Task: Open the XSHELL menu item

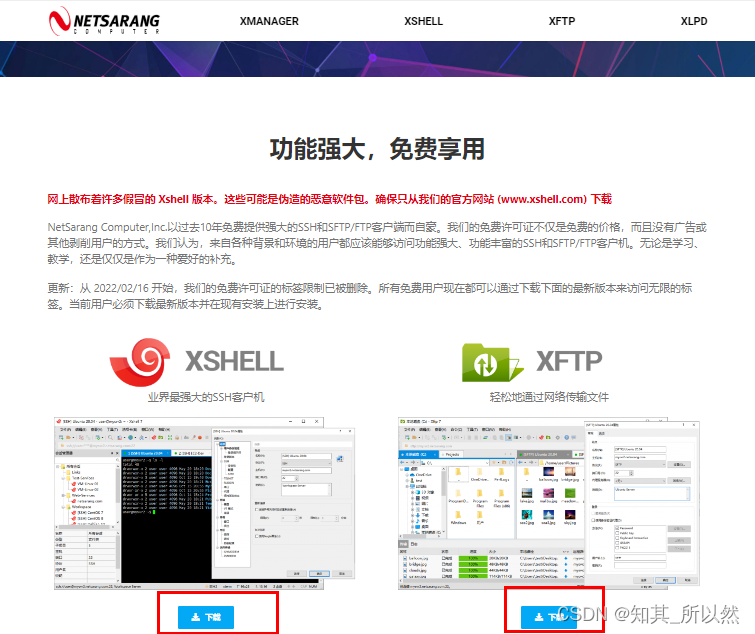Action: [x=423, y=21]
